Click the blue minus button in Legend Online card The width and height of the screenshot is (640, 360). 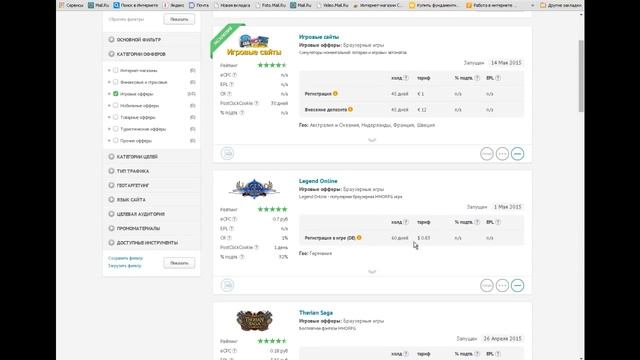[x=518, y=285]
